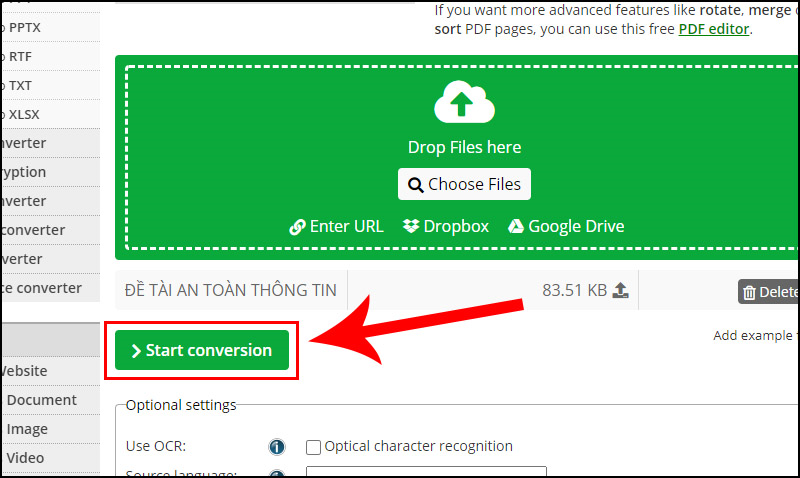Click the info icon beside Use OCR

pyautogui.click(x=277, y=447)
